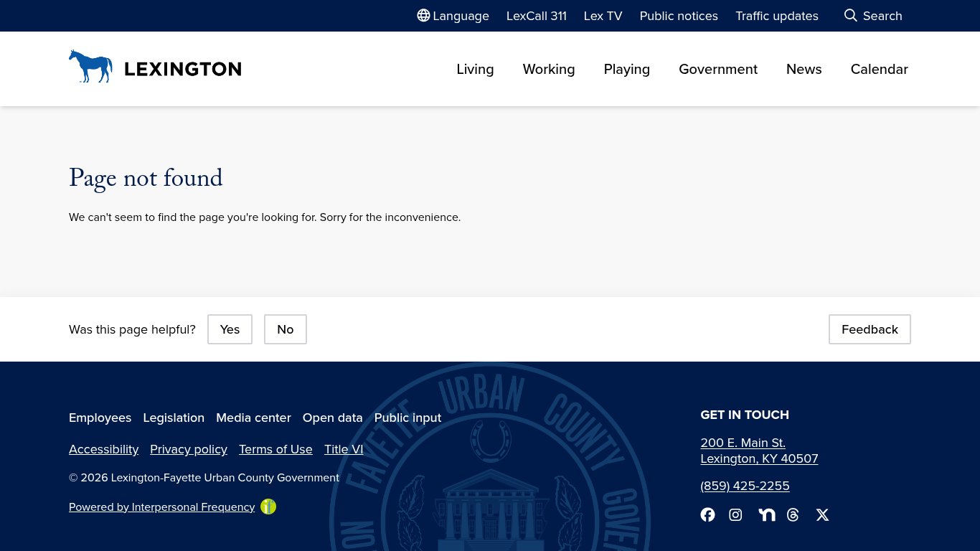Open the Living menu

click(475, 69)
